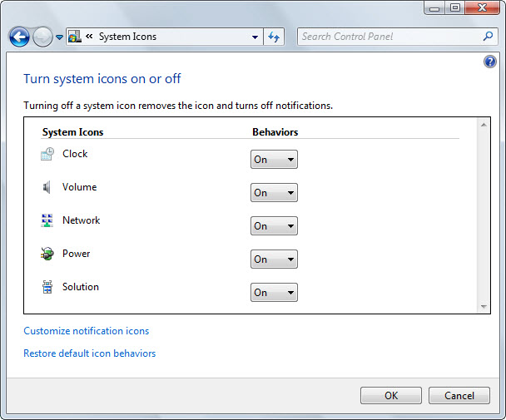
Task: Minimize the System Icons window
Action: click(x=434, y=7)
